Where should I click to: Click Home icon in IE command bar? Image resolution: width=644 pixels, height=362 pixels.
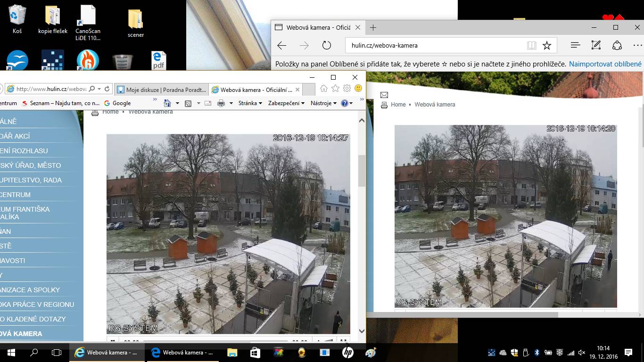click(167, 103)
